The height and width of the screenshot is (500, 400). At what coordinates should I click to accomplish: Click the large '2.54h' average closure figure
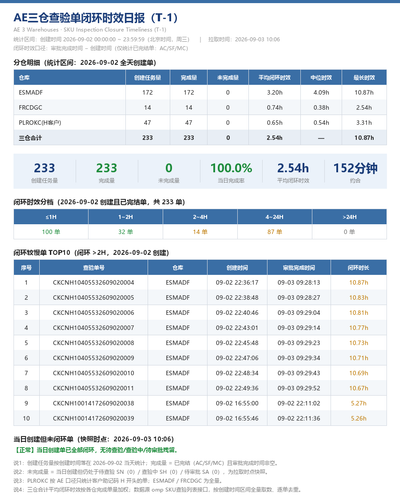coord(293,168)
